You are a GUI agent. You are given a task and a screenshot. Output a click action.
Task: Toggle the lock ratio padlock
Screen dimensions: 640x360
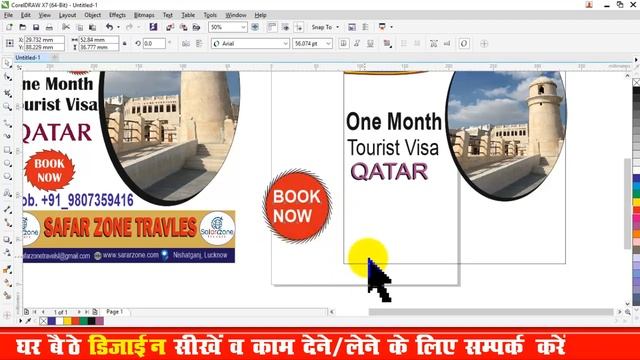124,43
